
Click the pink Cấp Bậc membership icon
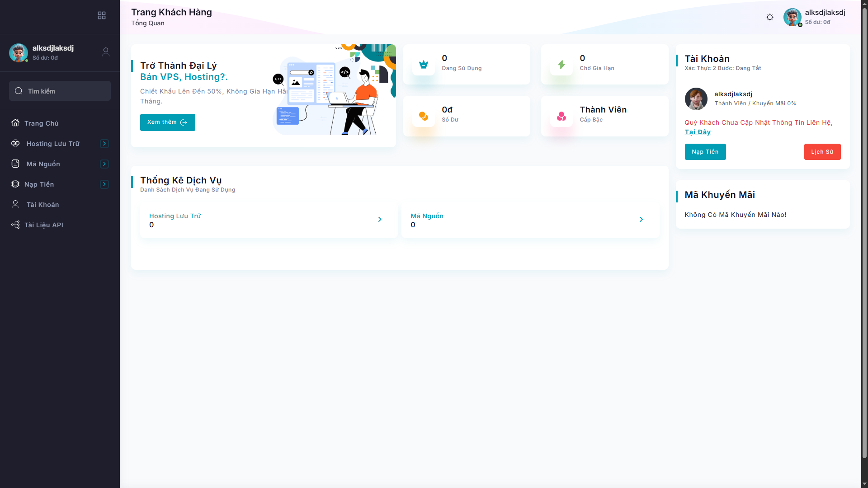coord(561,116)
